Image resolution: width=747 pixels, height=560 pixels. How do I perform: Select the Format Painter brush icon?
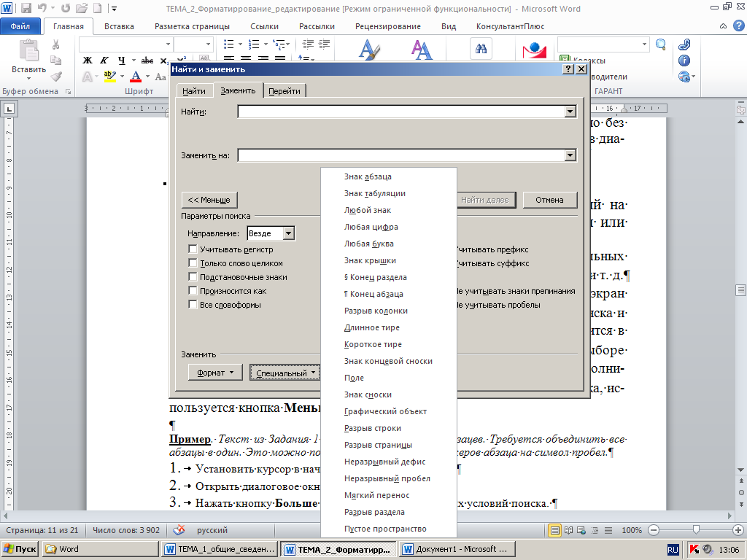pos(56,76)
